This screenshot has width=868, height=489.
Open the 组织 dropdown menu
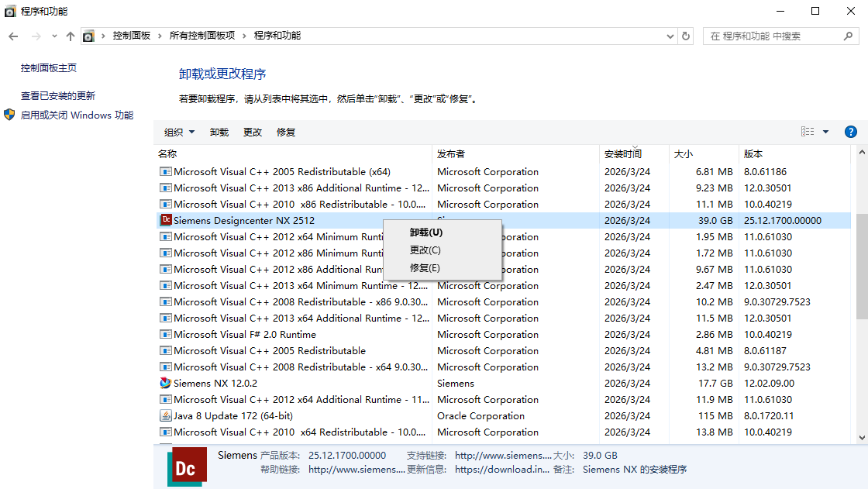tap(179, 133)
